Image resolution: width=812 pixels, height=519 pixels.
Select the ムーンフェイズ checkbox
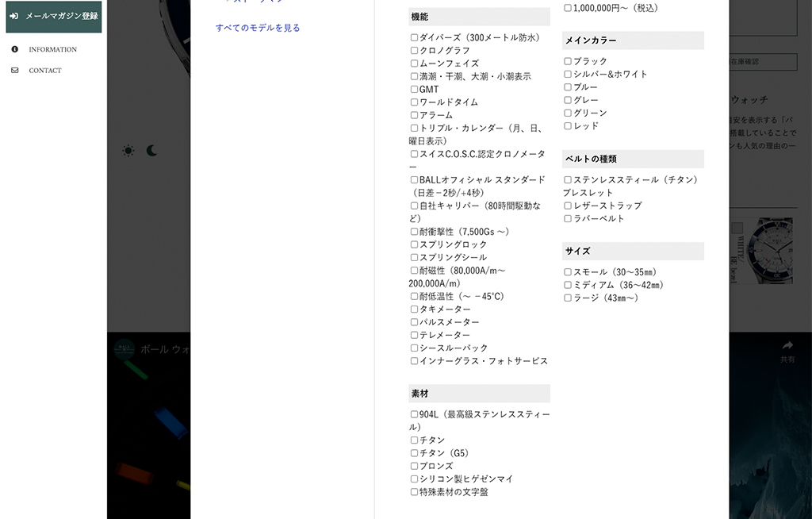pyautogui.click(x=414, y=63)
